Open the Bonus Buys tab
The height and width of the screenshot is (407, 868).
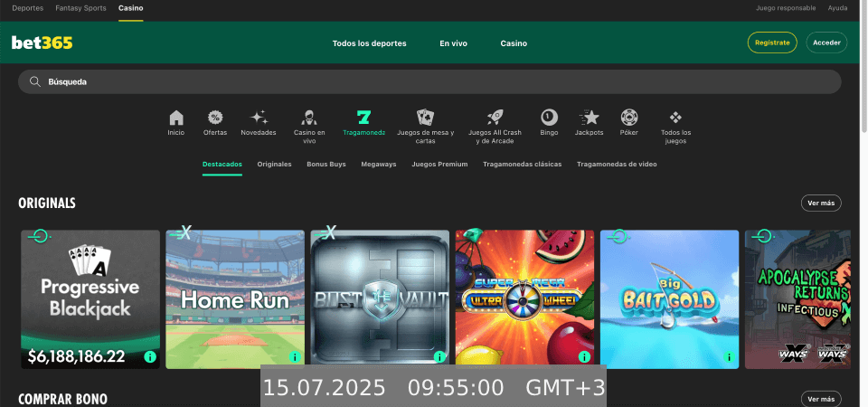[326, 165]
